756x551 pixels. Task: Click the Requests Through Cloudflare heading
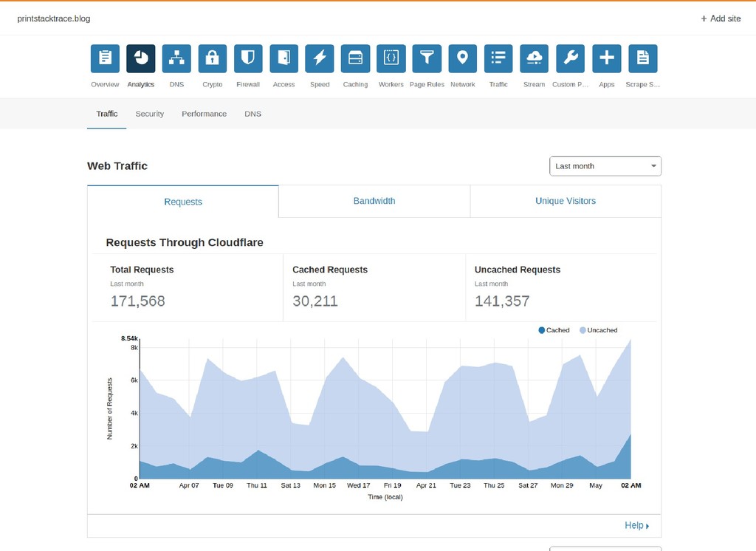point(185,243)
